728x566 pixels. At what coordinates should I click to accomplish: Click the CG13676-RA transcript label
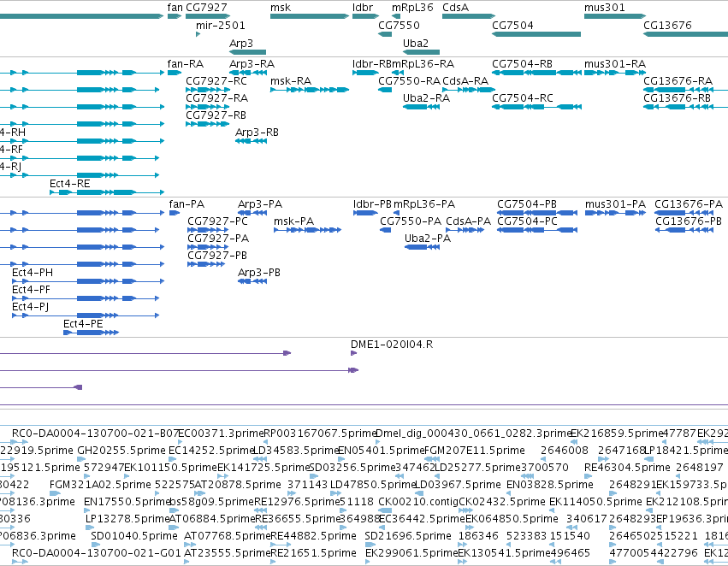[x=678, y=80]
